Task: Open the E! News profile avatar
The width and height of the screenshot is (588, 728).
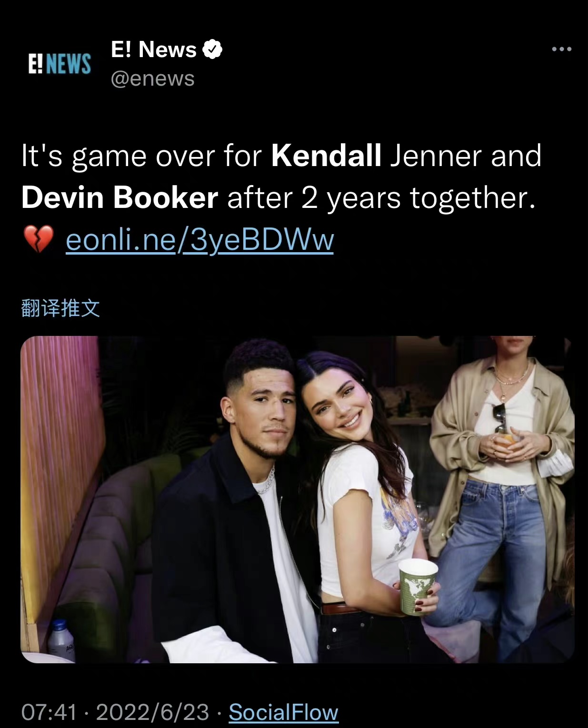Action: 60,64
